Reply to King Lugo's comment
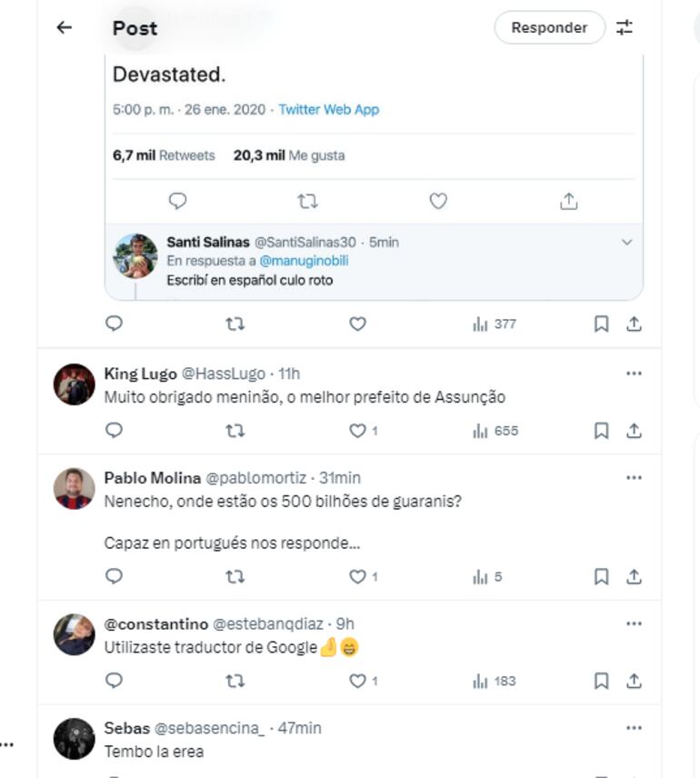700x778 pixels. [114, 430]
